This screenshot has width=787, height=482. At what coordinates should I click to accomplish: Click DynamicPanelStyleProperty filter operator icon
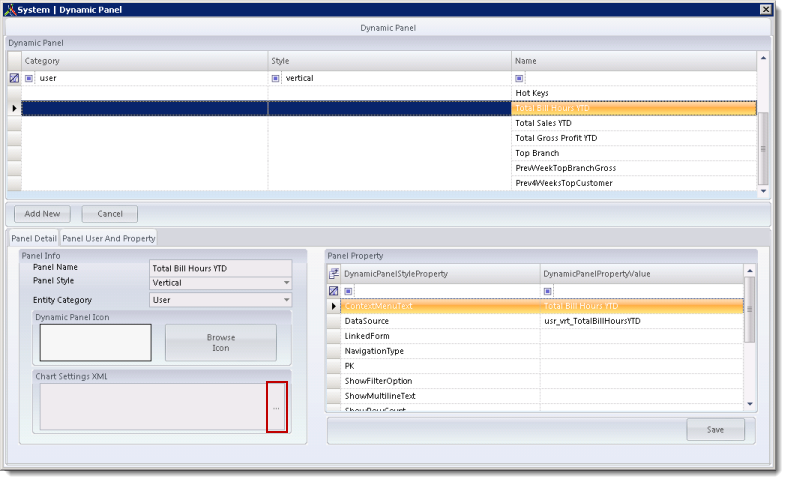[x=349, y=290]
